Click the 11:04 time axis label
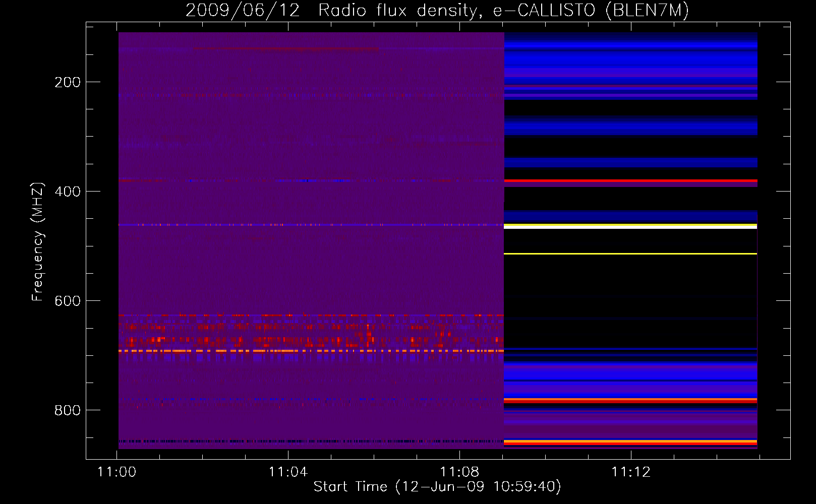 288,472
